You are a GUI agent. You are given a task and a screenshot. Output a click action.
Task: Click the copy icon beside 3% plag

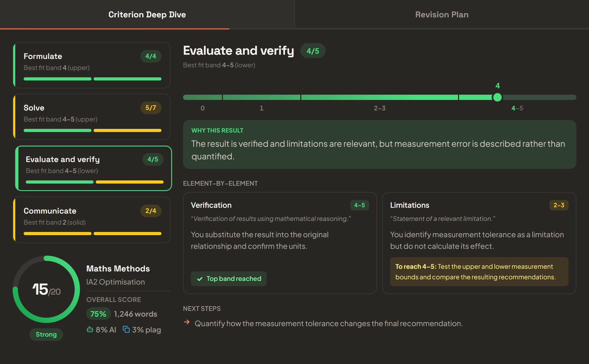pos(126,329)
